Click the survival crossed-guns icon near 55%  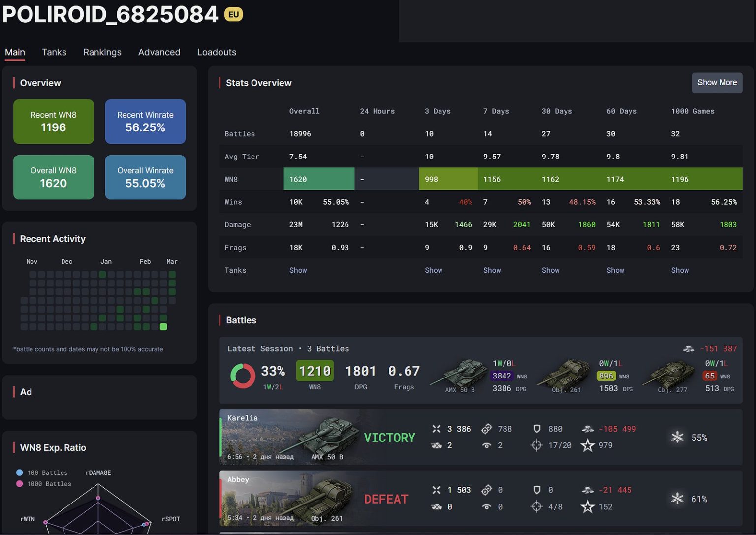[x=678, y=437]
